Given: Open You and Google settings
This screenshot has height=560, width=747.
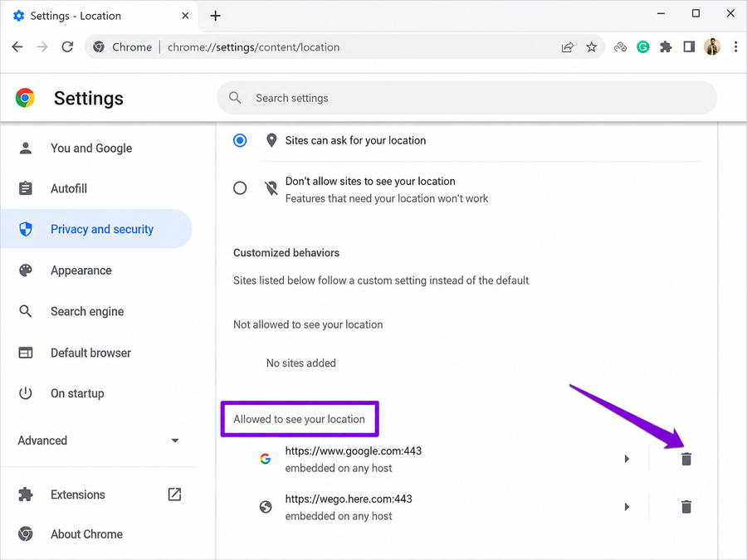Looking at the screenshot, I should pos(91,149).
